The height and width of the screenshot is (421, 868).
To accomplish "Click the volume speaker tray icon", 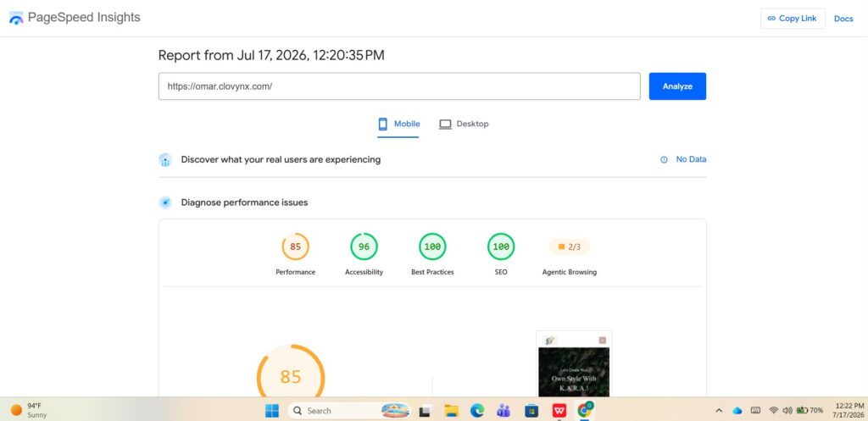I will [787, 411].
